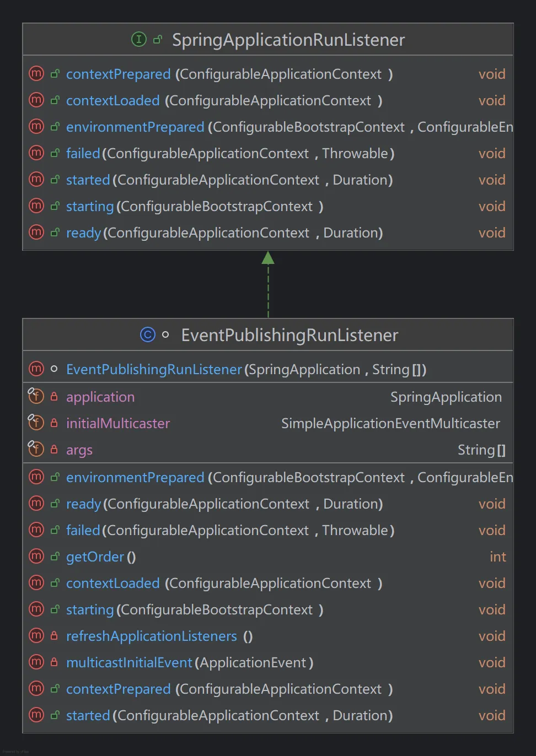536x756 pixels.
Task: Click the SpringApplication field type
Action: 446,397
